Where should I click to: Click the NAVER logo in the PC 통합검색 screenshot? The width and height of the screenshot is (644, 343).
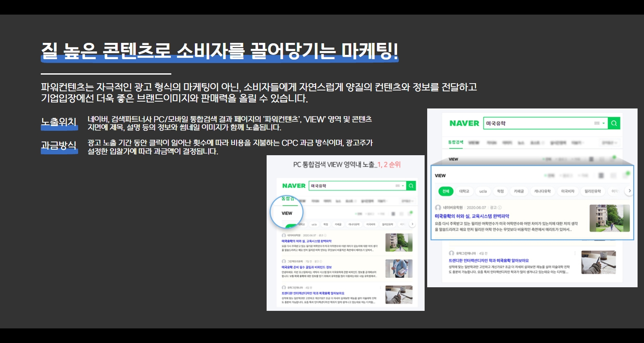[x=294, y=186]
